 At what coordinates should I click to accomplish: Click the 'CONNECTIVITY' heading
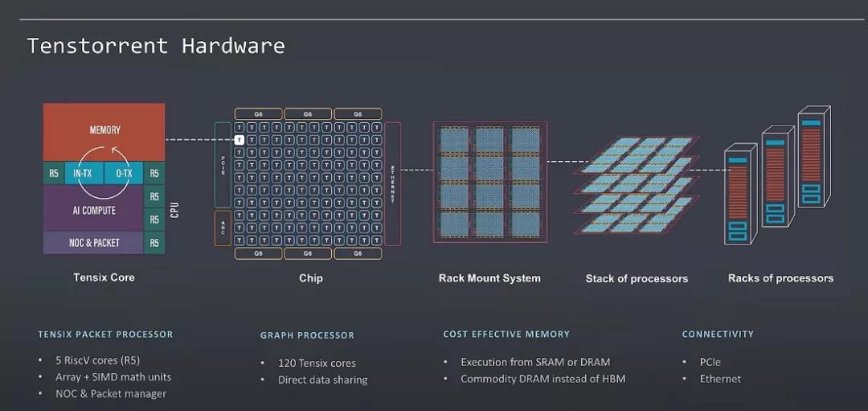point(718,335)
